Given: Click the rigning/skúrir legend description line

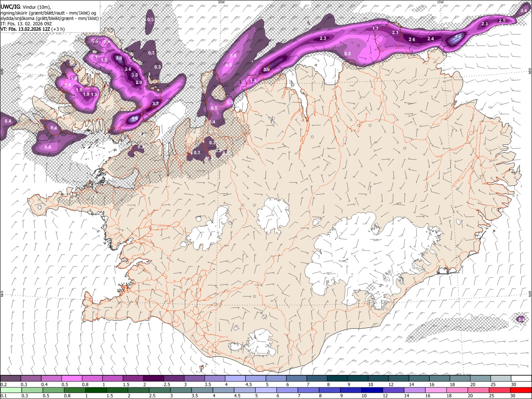Looking at the screenshot, I should (49, 13).
